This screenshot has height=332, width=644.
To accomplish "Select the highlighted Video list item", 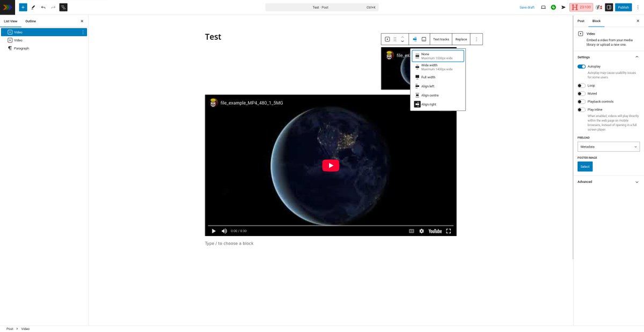I will 43,32.
